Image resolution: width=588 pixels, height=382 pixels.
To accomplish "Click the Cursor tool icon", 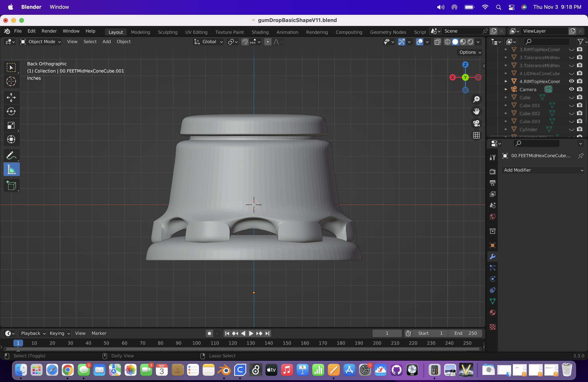I will (11, 81).
